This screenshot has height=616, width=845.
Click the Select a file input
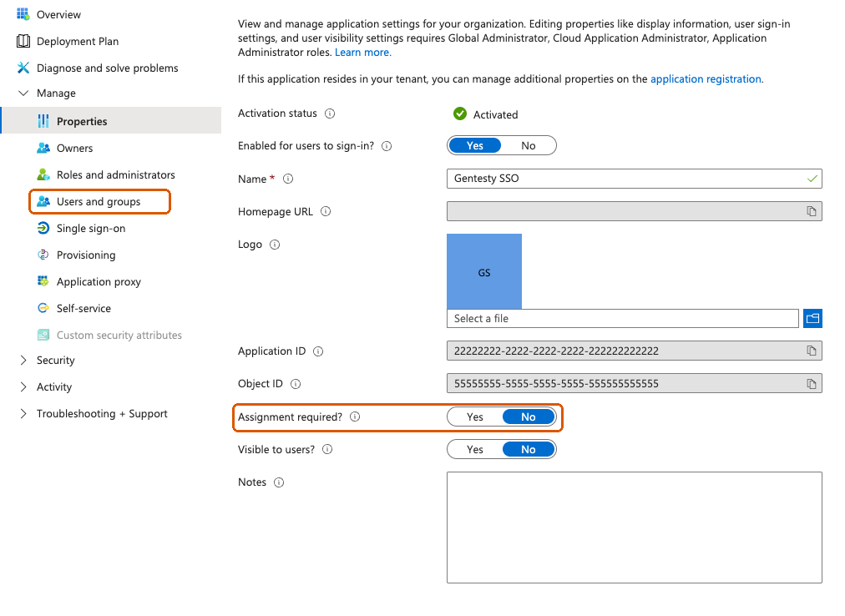[x=622, y=318]
